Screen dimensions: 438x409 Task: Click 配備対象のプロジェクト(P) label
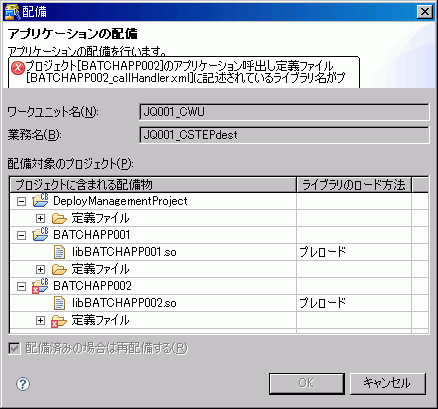pos(70,164)
